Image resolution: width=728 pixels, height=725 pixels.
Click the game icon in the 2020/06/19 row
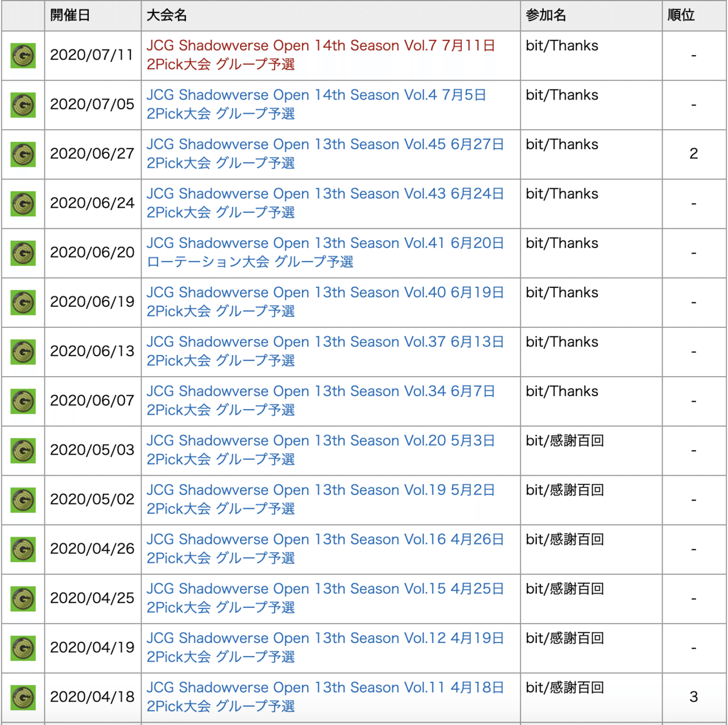pos(23,303)
